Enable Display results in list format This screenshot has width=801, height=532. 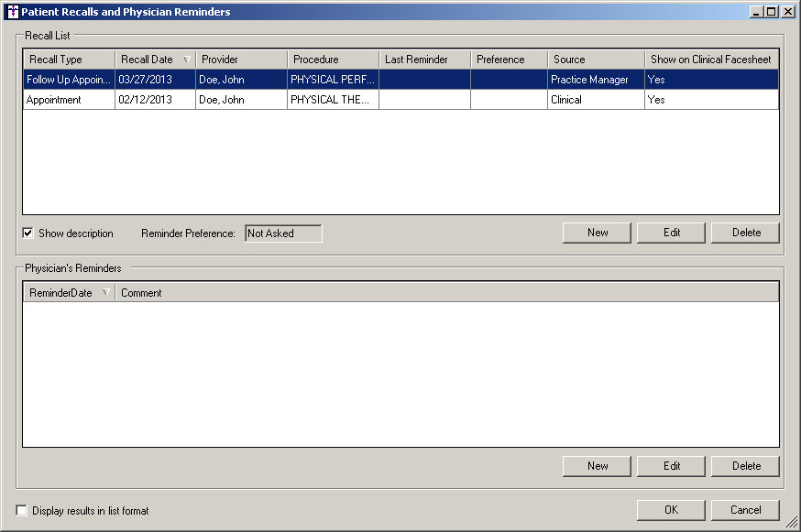[x=22, y=511]
